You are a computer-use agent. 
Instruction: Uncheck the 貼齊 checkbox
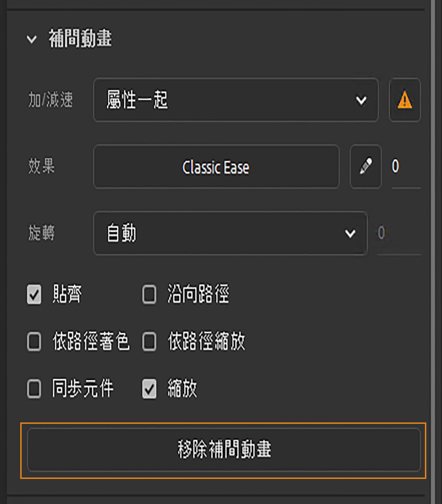tap(34, 295)
